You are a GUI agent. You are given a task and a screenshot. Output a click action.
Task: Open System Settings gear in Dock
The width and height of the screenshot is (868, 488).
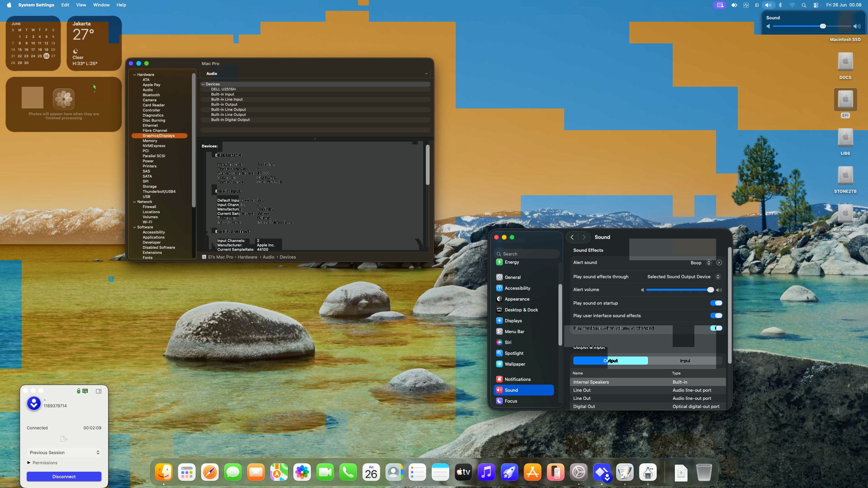[x=579, y=472]
